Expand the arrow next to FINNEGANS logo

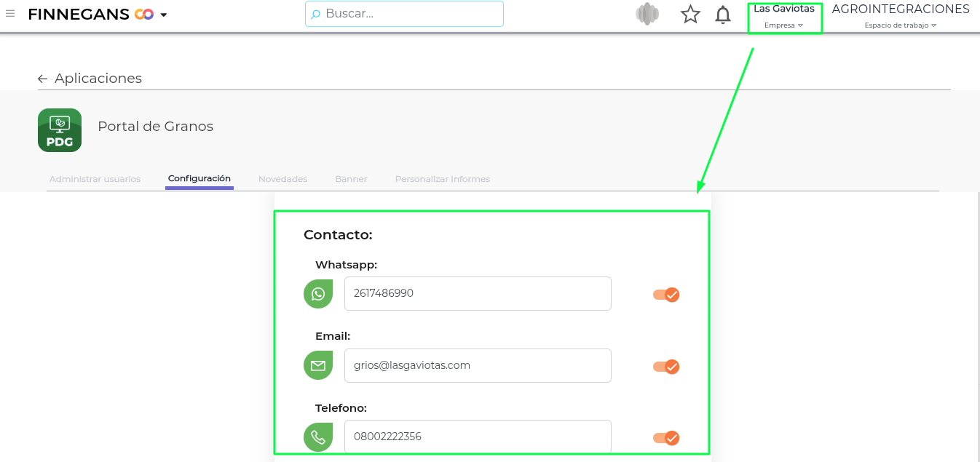pyautogui.click(x=163, y=15)
